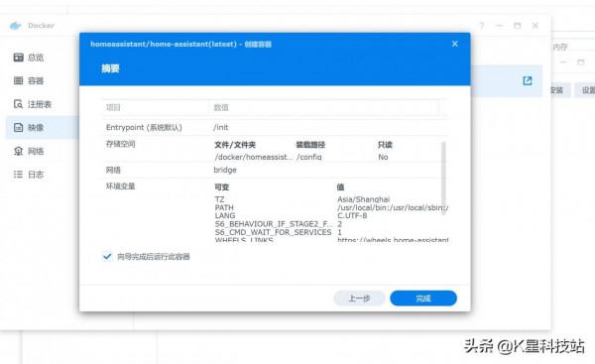
Task: Select the 映像 images section
Action: [42, 128]
